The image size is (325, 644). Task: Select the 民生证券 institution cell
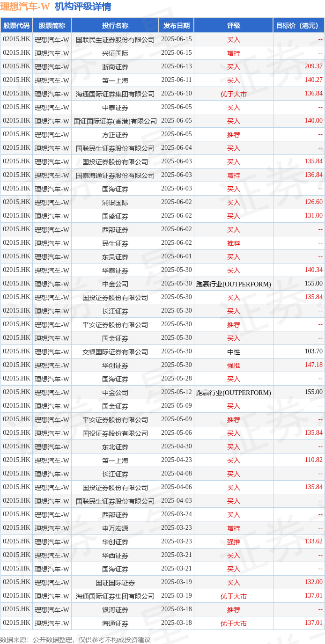115,243
